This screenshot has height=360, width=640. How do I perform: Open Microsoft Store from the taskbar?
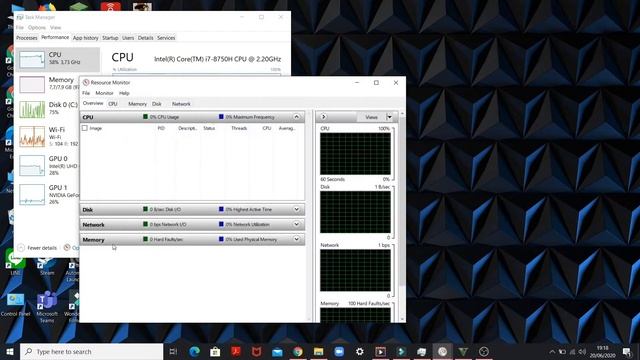pyautogui.click(x=215, y=351)
